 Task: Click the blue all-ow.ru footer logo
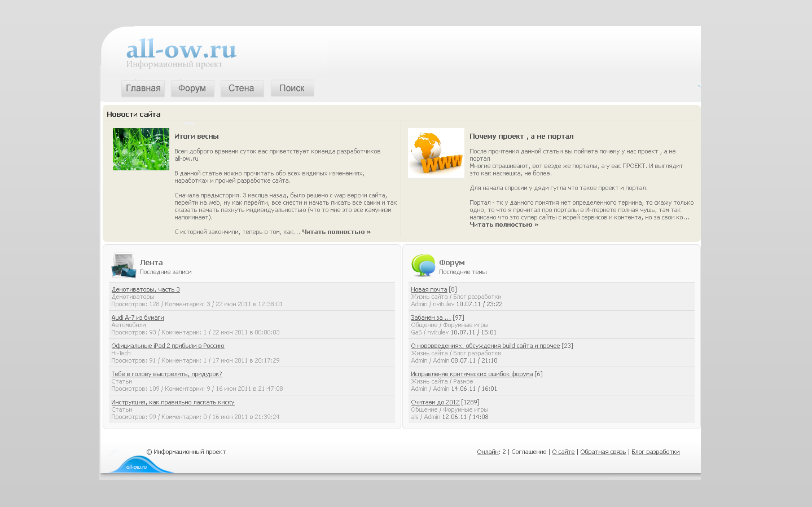tap(138, 465)
